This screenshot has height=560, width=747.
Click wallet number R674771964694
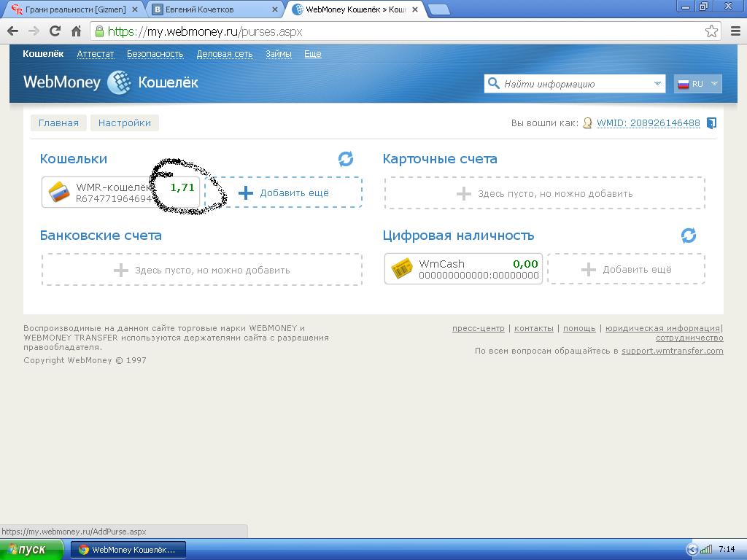click(113, 198)
